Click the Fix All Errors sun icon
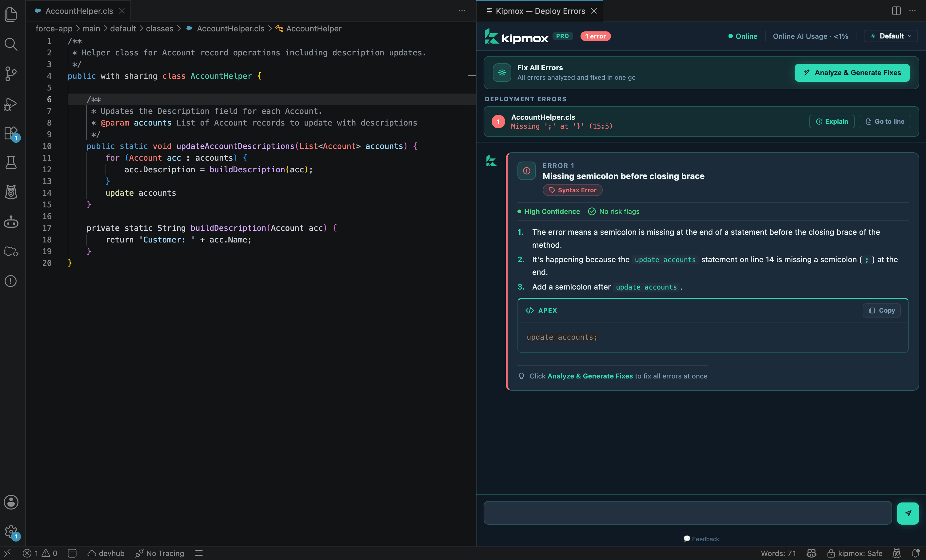This screenshot has width=926, height=560. point(502,73)
